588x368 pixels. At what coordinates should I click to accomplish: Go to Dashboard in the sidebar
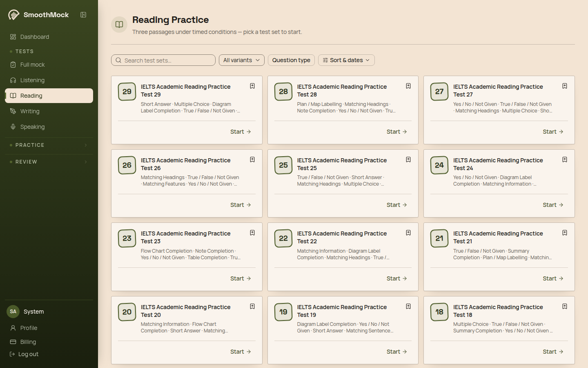(49, 37)
